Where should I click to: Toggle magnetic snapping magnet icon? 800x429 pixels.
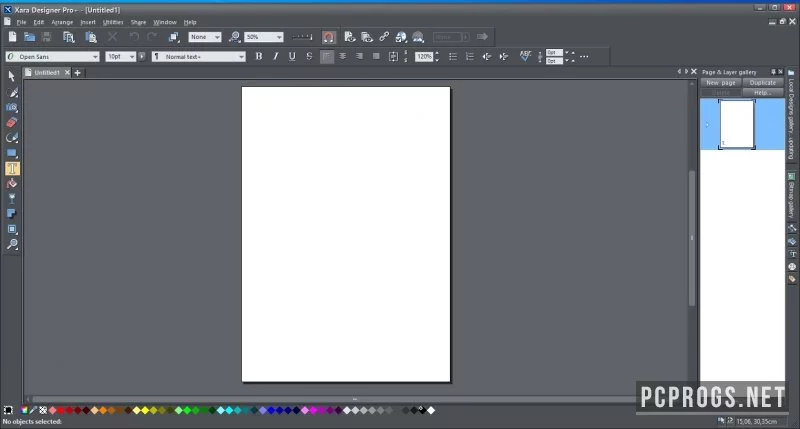coord(329,37)
